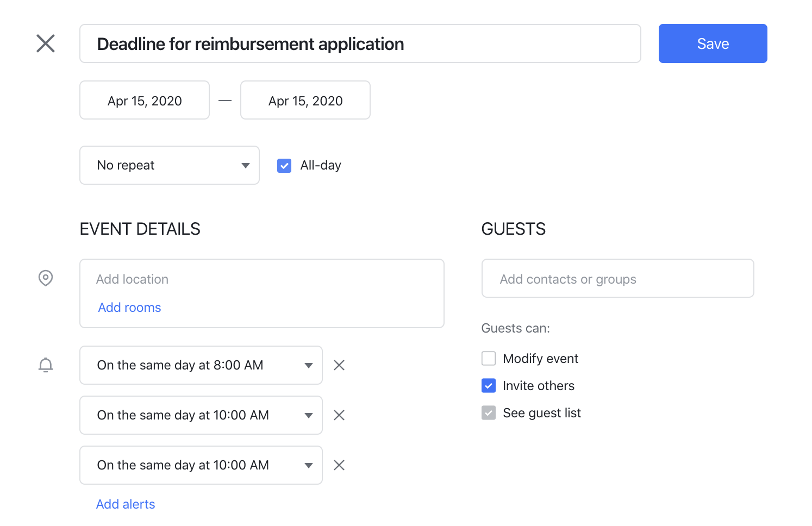
Task: Click the "Guests can:" label
Action: pos(516,328)
